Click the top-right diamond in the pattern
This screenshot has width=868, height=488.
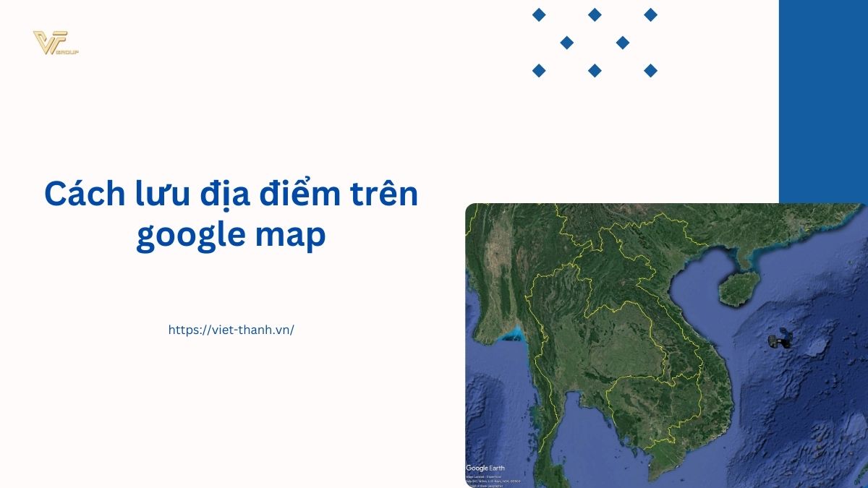pos(650,14)
